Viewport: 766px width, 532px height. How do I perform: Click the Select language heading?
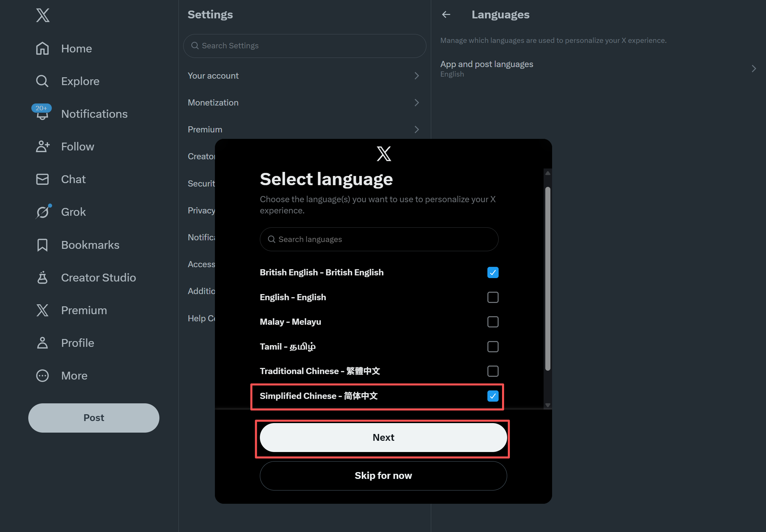pos(326,179)
